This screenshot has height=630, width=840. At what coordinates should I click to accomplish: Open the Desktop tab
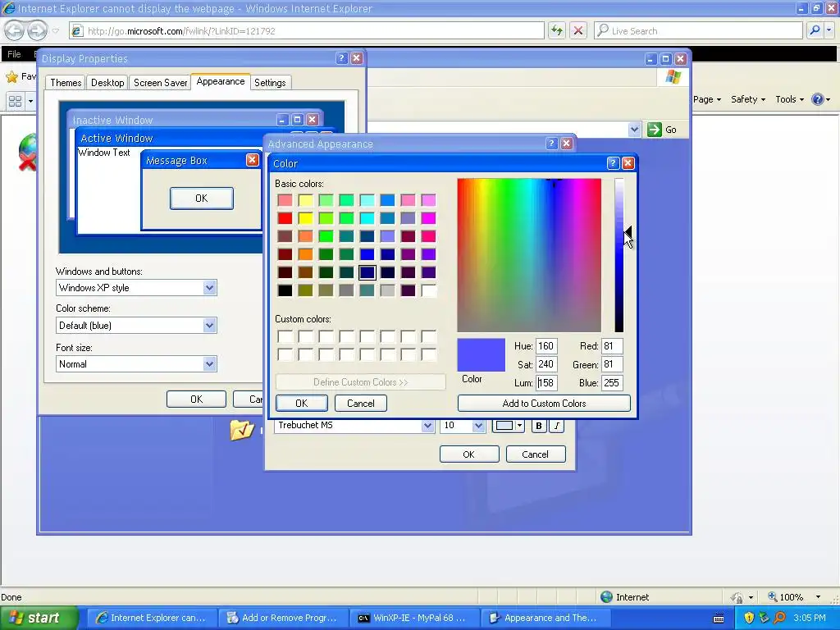click(107, 83)
